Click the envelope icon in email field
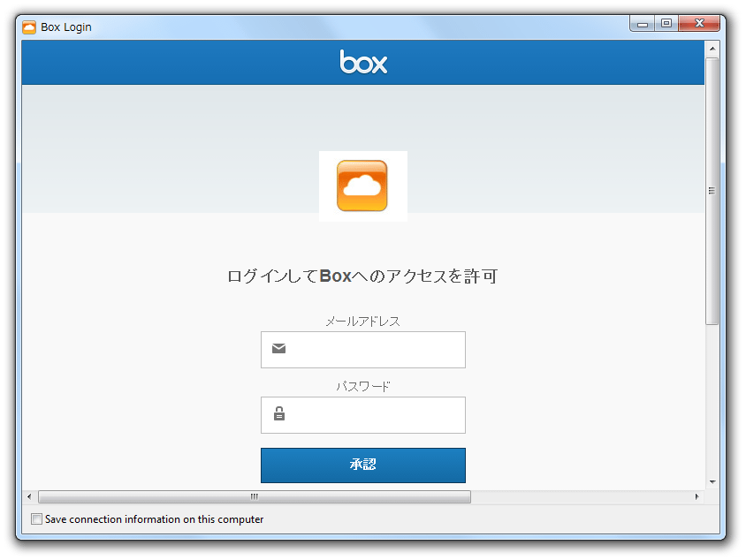 click(279, 349)
